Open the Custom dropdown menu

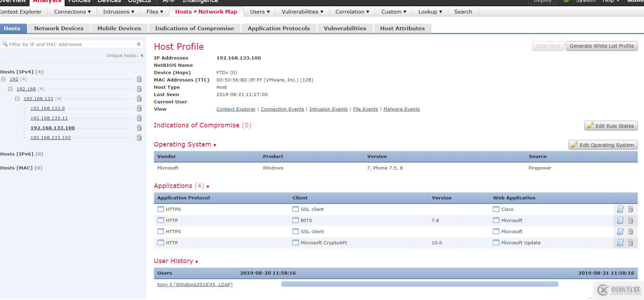pos(394,11)
